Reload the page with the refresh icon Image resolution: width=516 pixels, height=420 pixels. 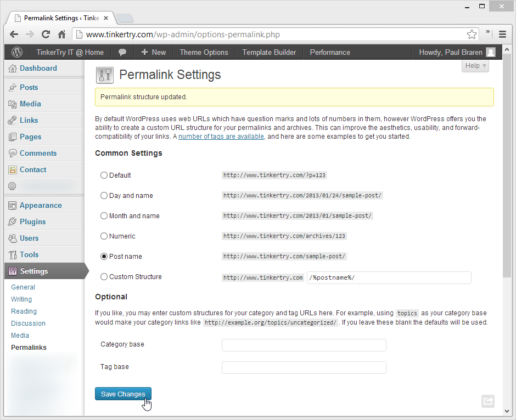point(46,34)
